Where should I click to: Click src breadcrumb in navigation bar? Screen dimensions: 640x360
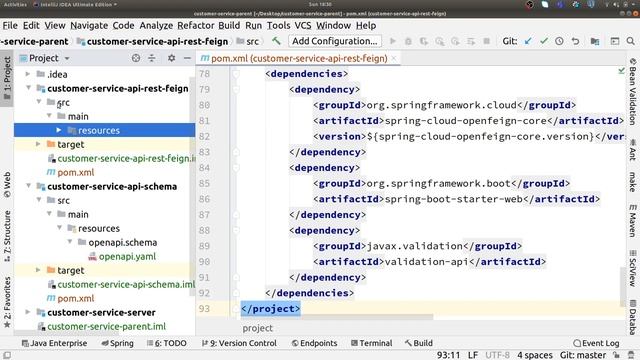coord(248,41)
